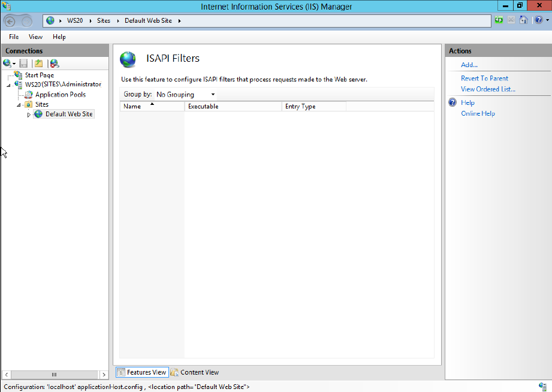
Task: Click the Stop icon in the top toolbar
Action: coord(511,20)
